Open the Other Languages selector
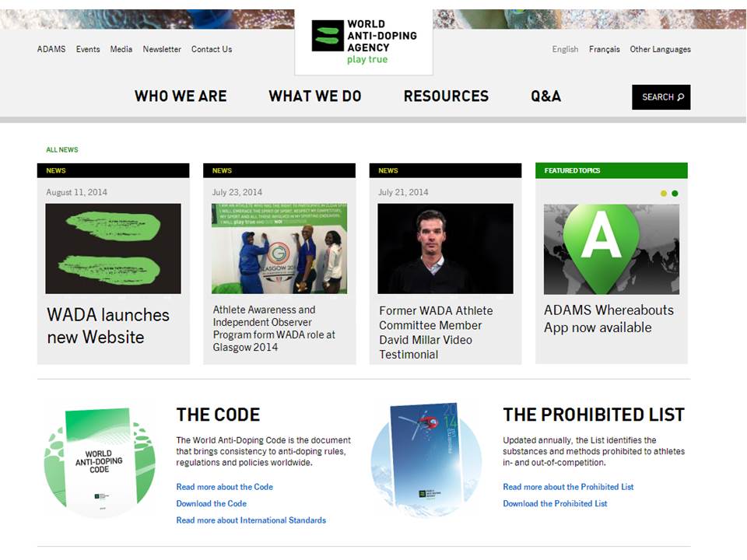This screenshot has height=560, width=747. click(x=660, y=49)
